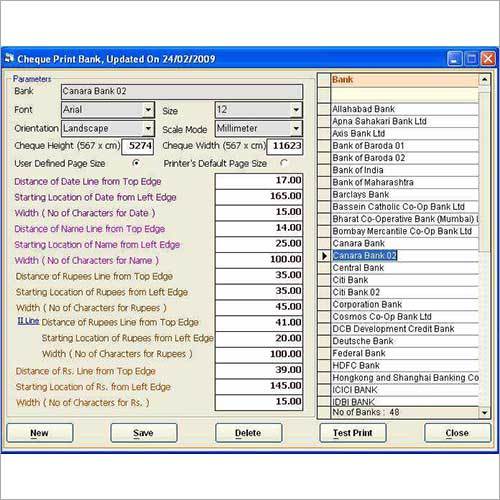Click the Distance of Rs. Line field 39.00

pos(259,370)
